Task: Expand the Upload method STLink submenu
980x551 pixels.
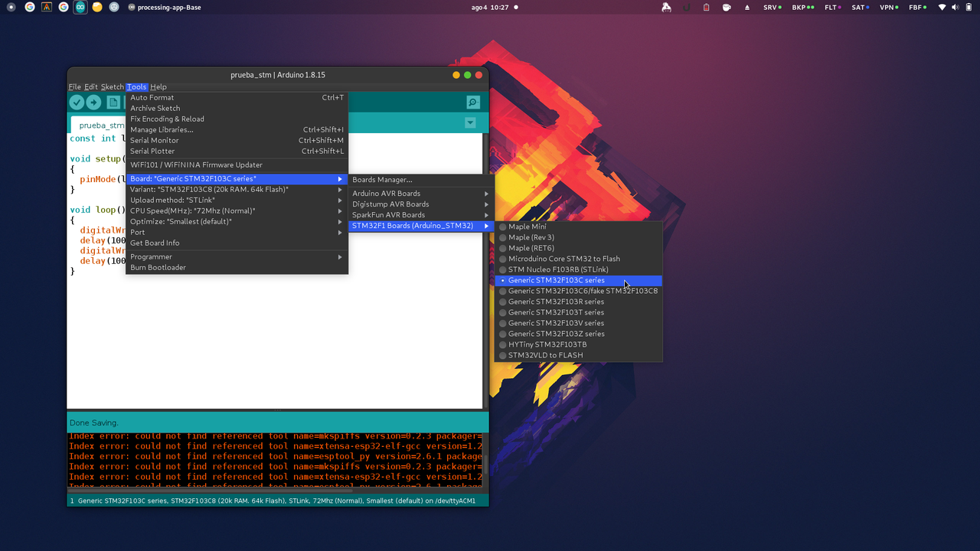Action: [237, 201]
